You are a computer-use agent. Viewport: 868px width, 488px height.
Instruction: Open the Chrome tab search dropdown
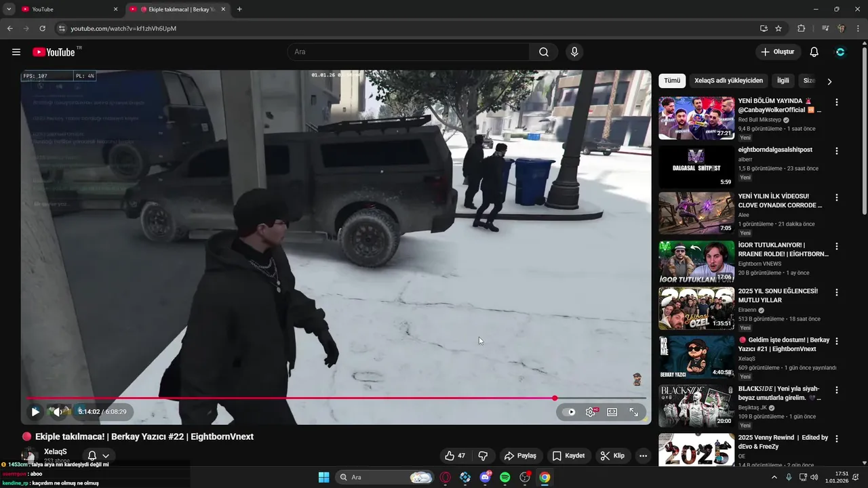pyautogui.click(x=9, y=9)
